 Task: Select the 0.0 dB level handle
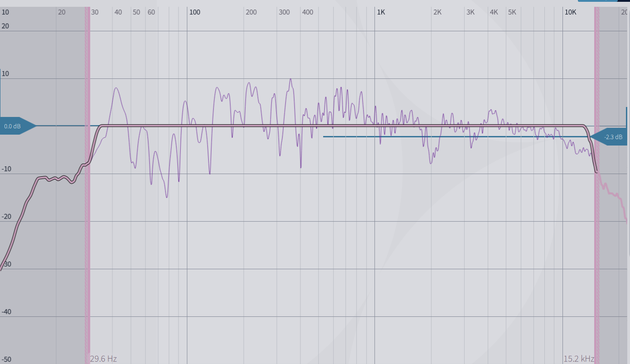17,126
